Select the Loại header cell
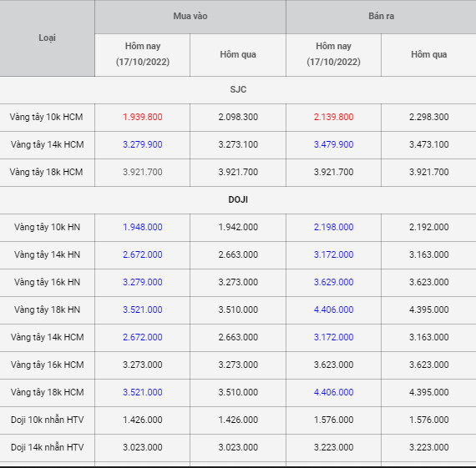The width and height of the screenshot is (476, 468). 47,38
